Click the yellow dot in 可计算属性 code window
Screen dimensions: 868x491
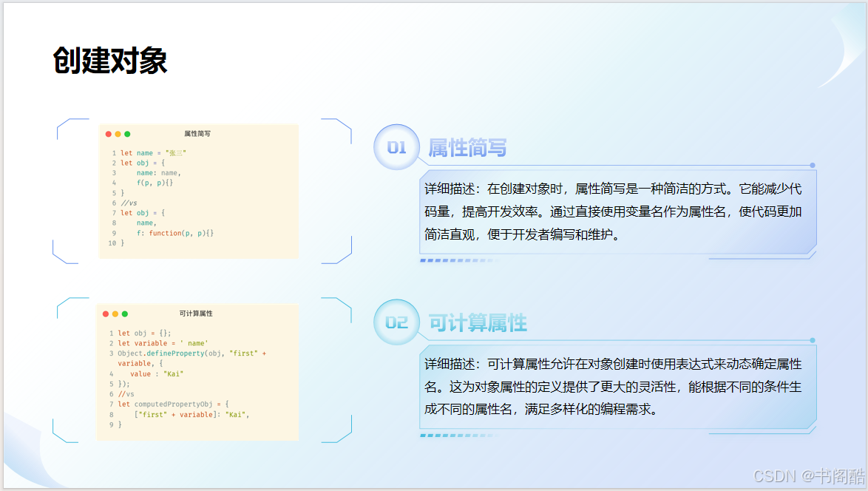coord(115,314)
